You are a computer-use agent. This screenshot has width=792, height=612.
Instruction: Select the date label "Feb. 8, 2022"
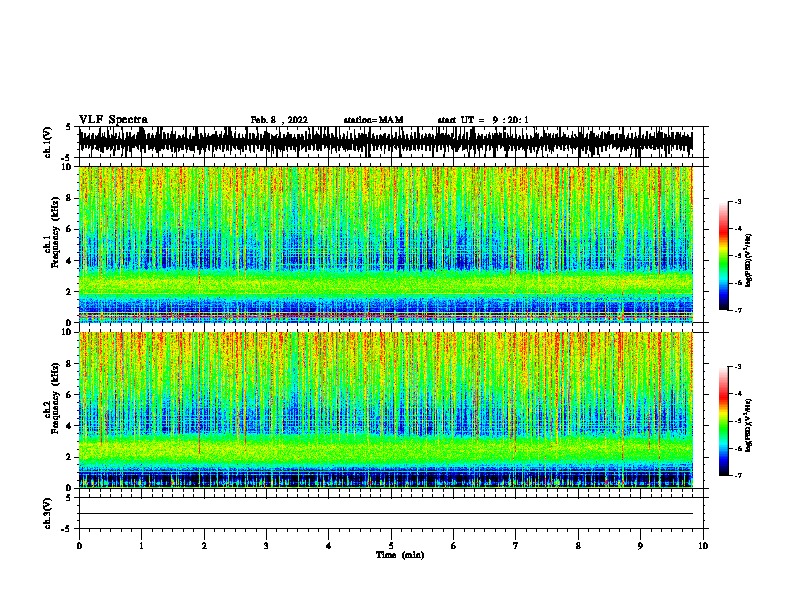point(279,120)
